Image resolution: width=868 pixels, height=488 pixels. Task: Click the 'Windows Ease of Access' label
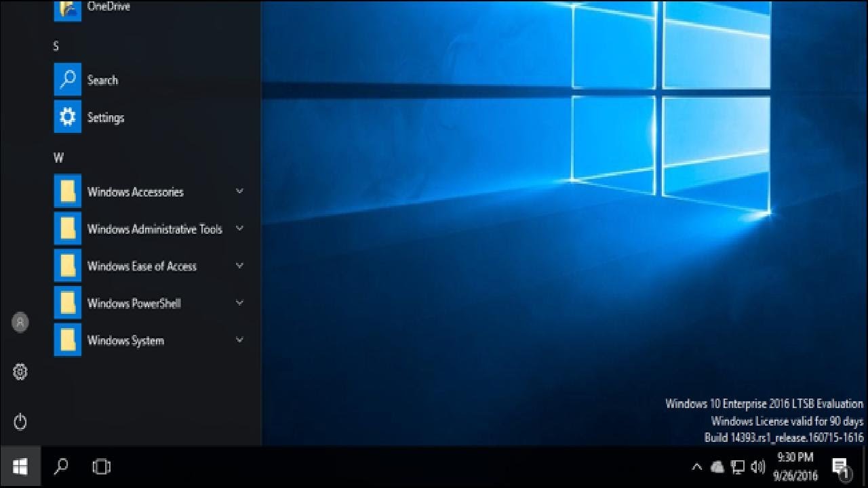pyautogui.click(x=142, y=266)
